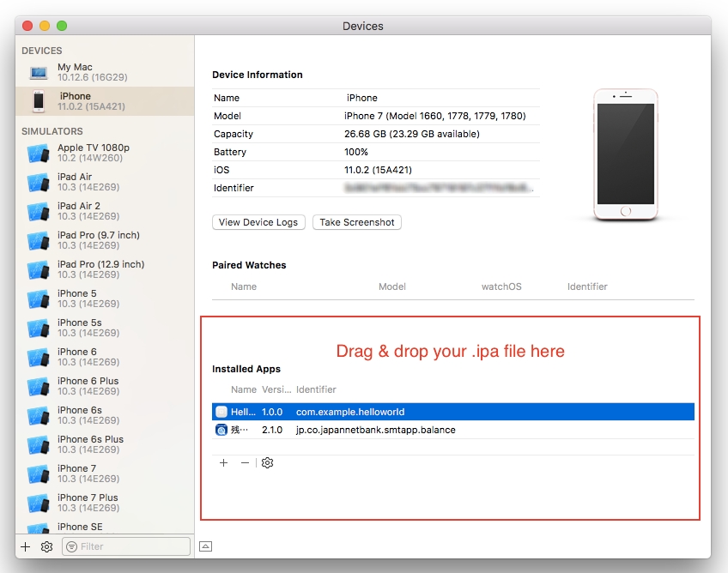The height and width of the screenshot is (573, 728).
Task: Click the Identifier column header in Installed Apps
Action: [316, 389]
